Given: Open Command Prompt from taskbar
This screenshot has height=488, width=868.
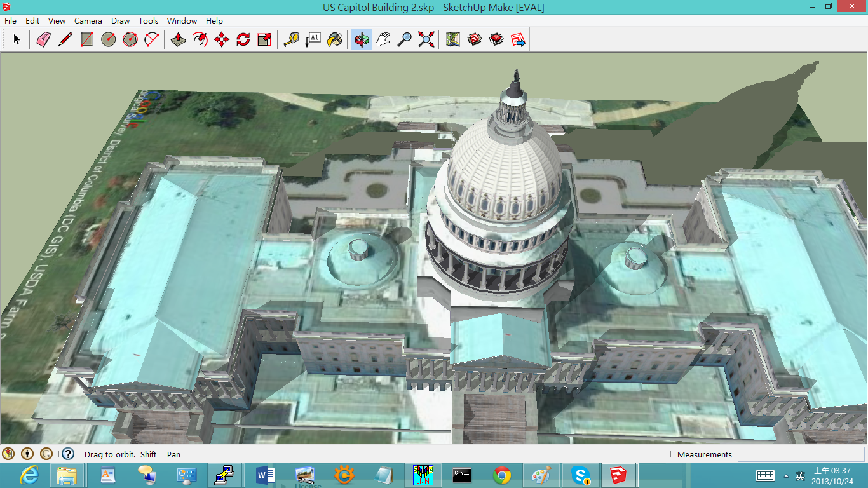Looking at the screenshot, I should pyautogui.click(x=461, y=475).
